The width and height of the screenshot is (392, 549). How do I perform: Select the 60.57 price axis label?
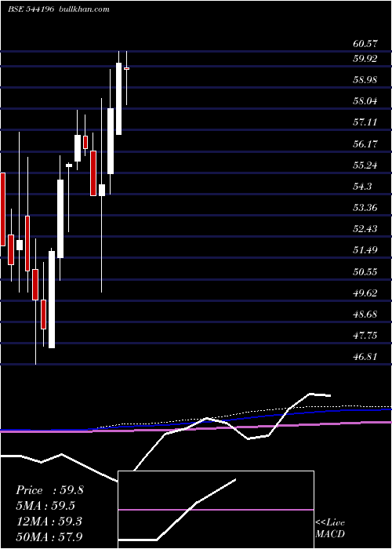pos(365,44)
